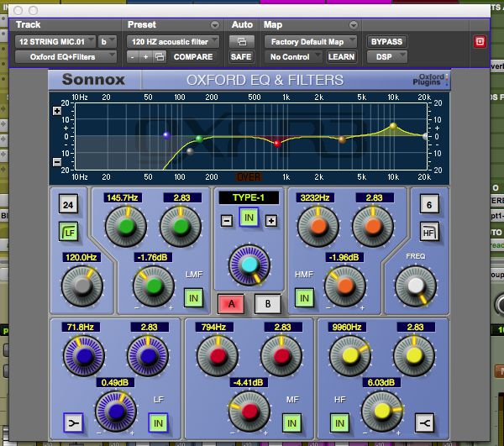
Task: Toggle the master EQ IN button
Action: pyautogui.click(x=249, y=218)
